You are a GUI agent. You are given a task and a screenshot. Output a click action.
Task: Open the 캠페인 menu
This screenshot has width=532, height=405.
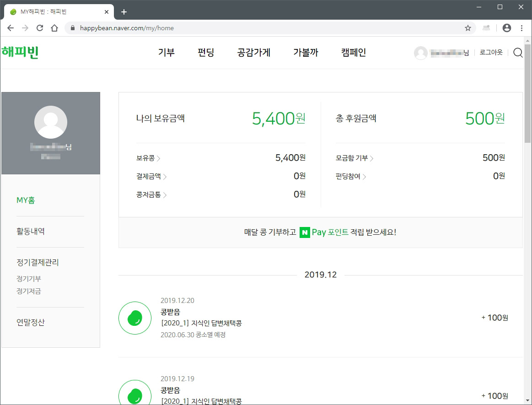coord(354,52)
